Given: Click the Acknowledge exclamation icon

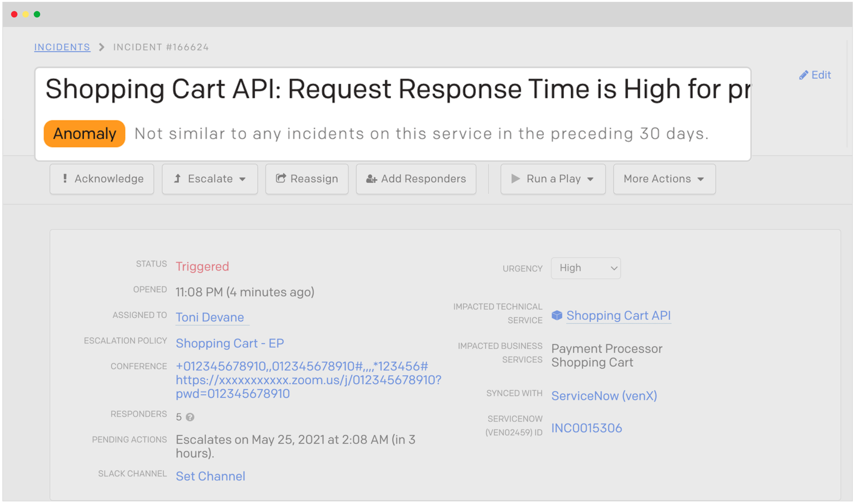Looking at the screenshot, I should 65,179.
